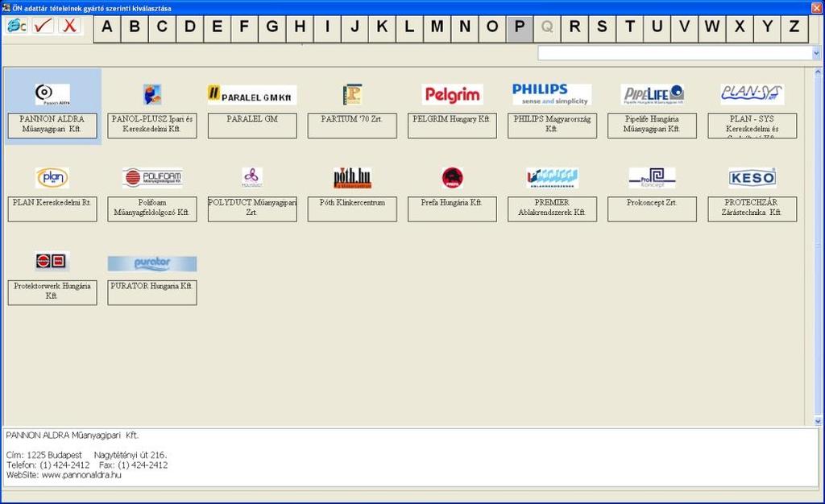Switch to letter F tab
This screenshot has height=504, width=825.
tap(245, 27)
